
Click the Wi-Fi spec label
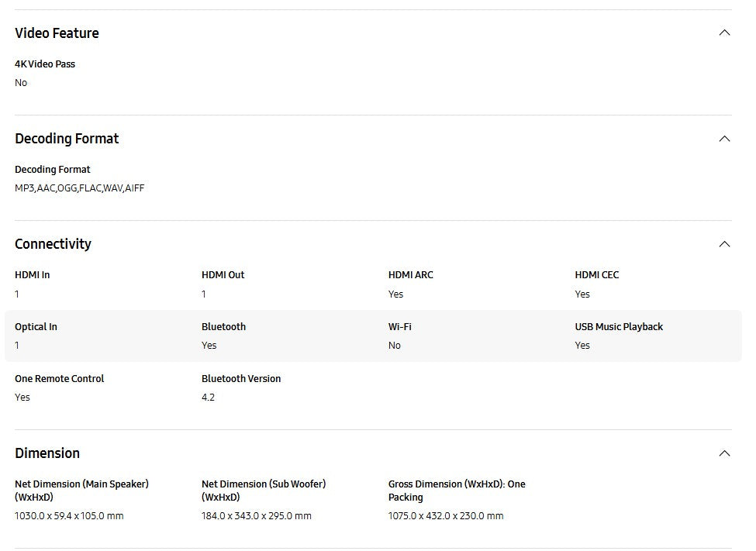pos(400,327)
